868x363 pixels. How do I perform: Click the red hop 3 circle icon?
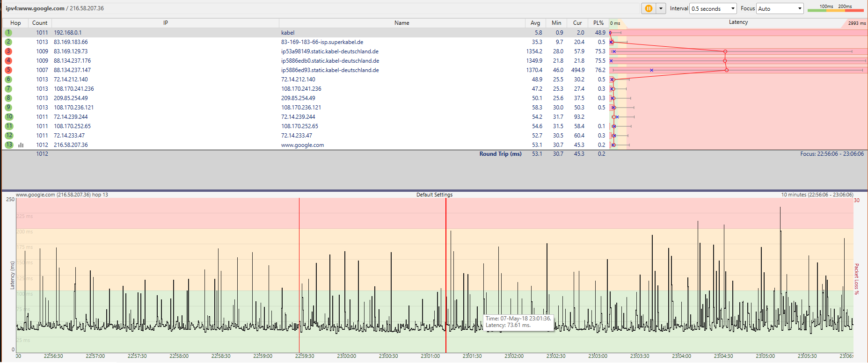(8, 51)
